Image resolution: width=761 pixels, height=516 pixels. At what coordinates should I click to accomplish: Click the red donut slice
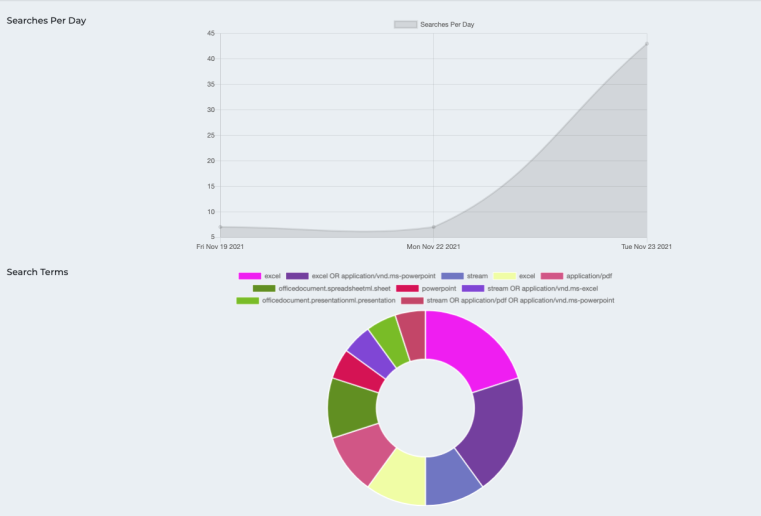coord(359,370)
